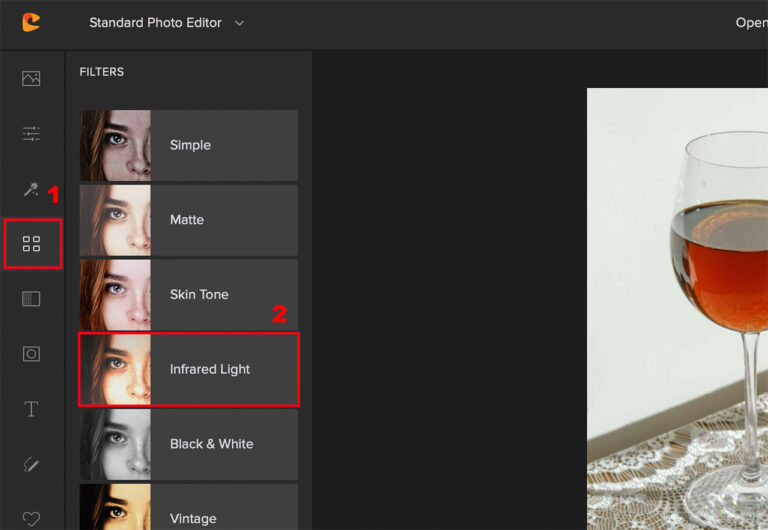Open the favorites heart icon
The height and width of the screenshot is (530, 768).
pos(31,518)
